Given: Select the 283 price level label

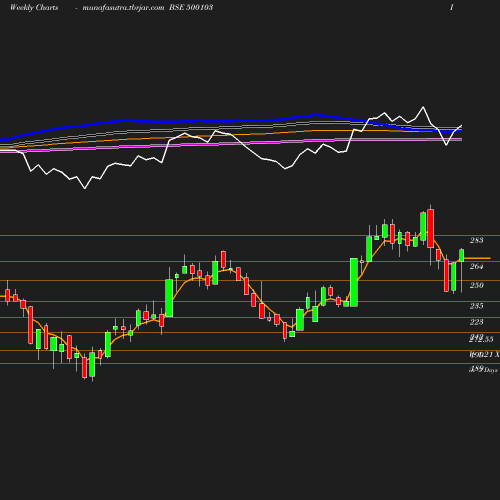Looking at the screenshot, I should pyautogui.click(x=476, y=240).
